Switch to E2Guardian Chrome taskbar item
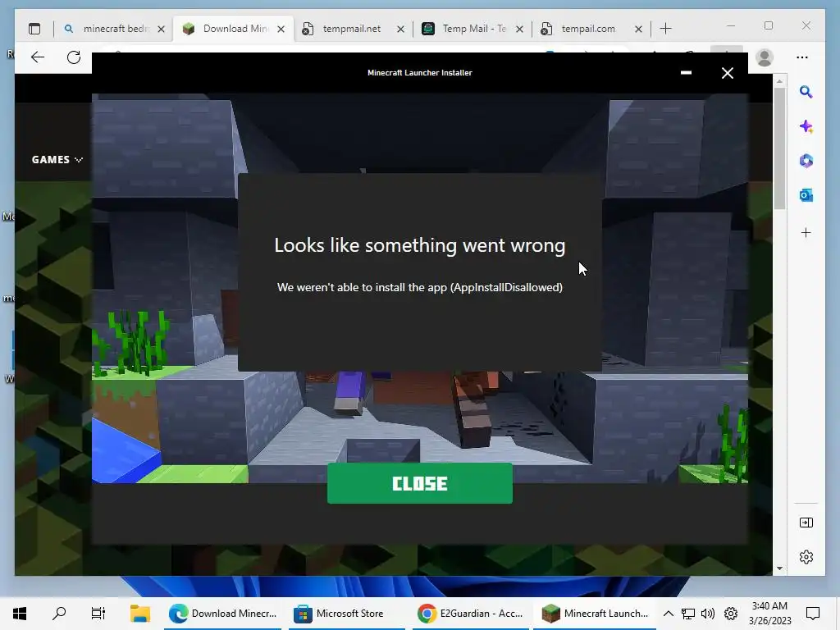840x630 pixels. click(472, 614)
